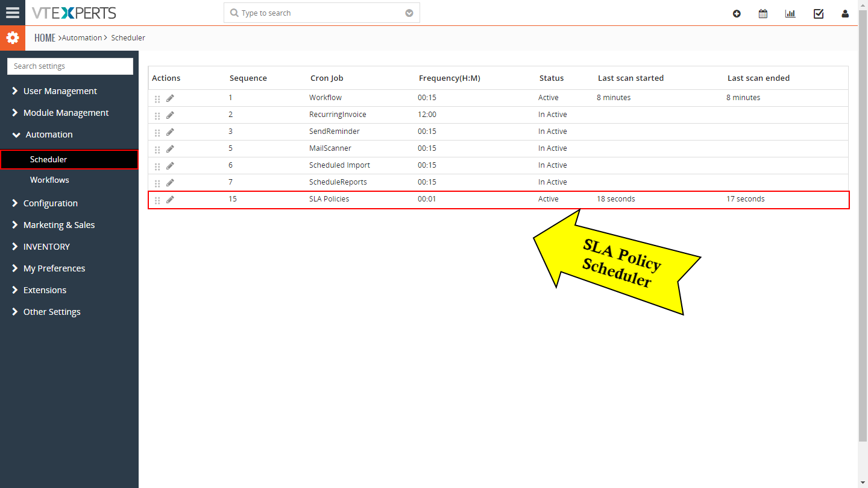Collapse the Automation section
868x488 pixels.
pyautogui.click(x=42, y=135)
